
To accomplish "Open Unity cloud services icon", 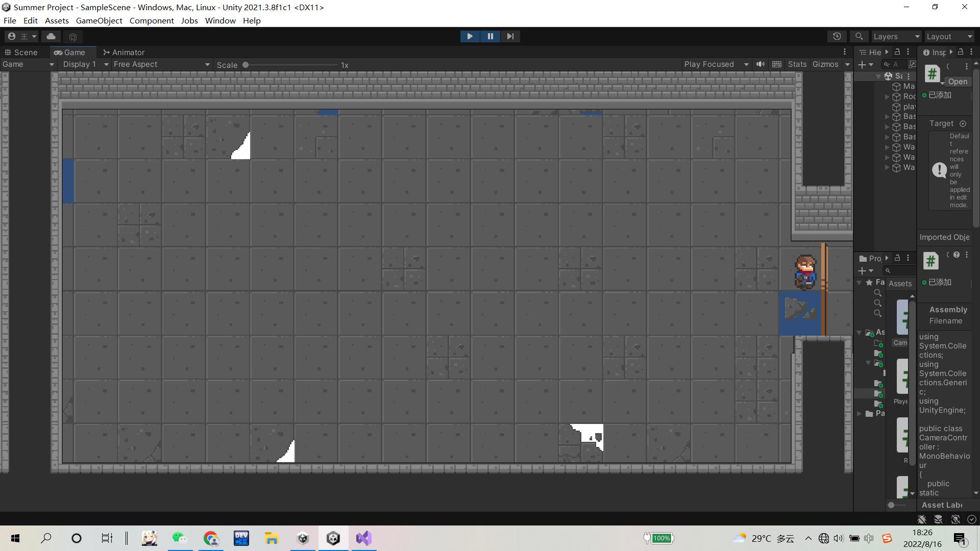I will point(51,36).
